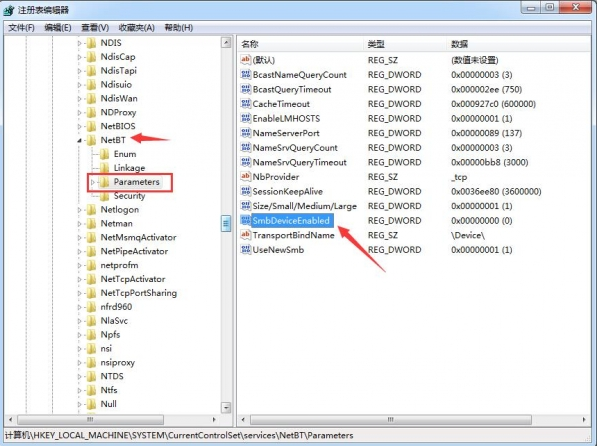The height and width of the screenshot is (446, 598).
Task: Expand the NdisTapi tree node
Action: click(79, 71)
